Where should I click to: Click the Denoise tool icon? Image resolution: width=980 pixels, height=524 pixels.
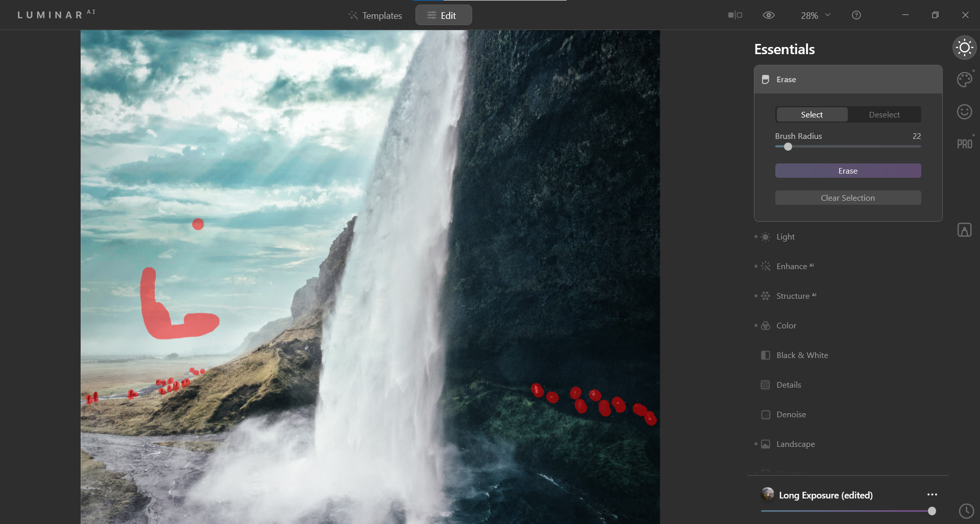[x=765, y=415]
